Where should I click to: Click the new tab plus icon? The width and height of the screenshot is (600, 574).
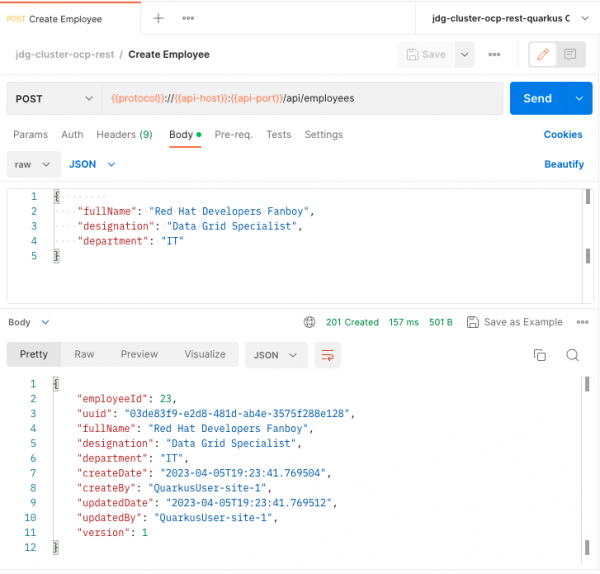pos(158,18)
